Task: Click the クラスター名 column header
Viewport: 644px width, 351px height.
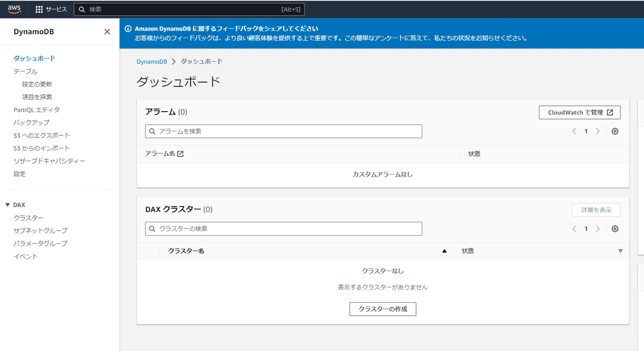Action: [186, 251]
